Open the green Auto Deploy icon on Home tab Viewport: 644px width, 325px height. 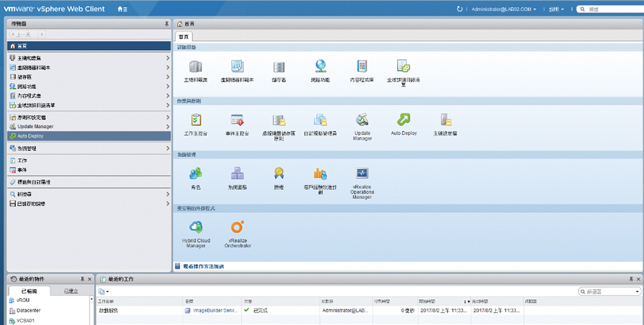point(403,120)
